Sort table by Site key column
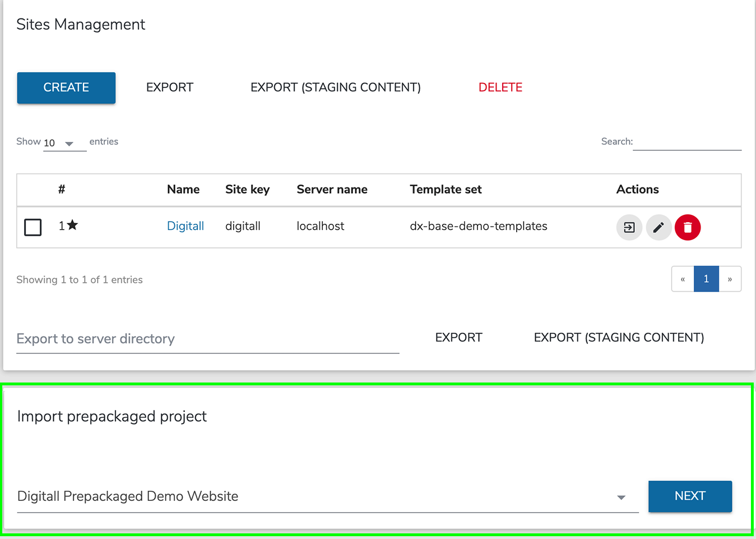The image size is (756, 539). [x=247, y=190]
